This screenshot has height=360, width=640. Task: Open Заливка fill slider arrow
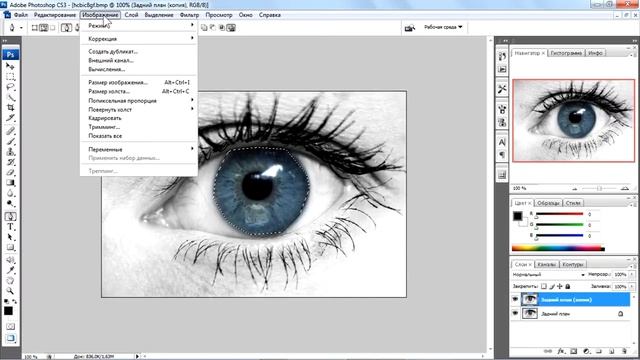pos(632,287)
